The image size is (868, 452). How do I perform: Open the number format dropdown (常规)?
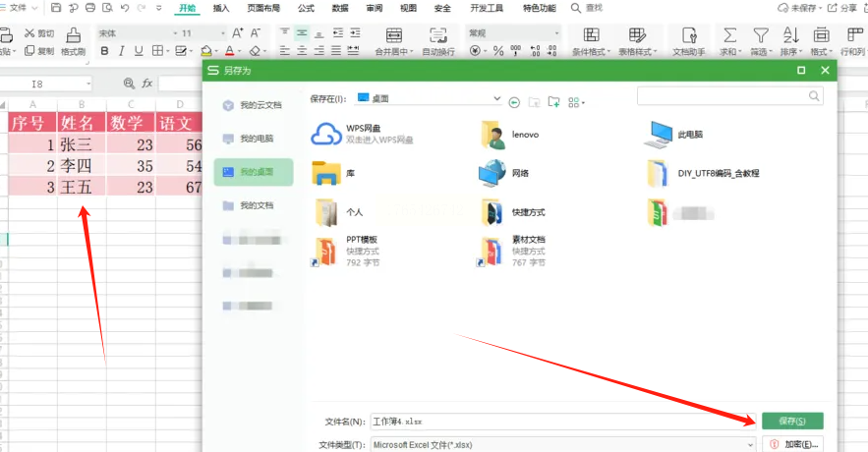pyautogui.click(x=555, y=33)
